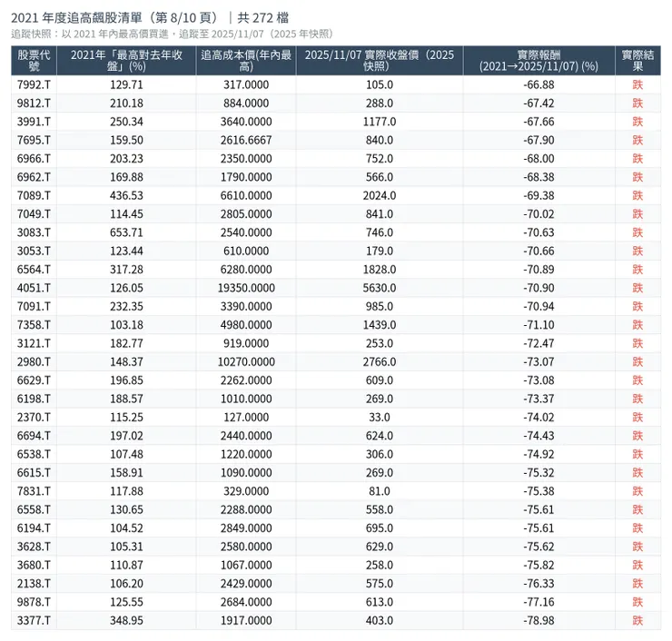Select stock code 7089.T

[34, 195]
